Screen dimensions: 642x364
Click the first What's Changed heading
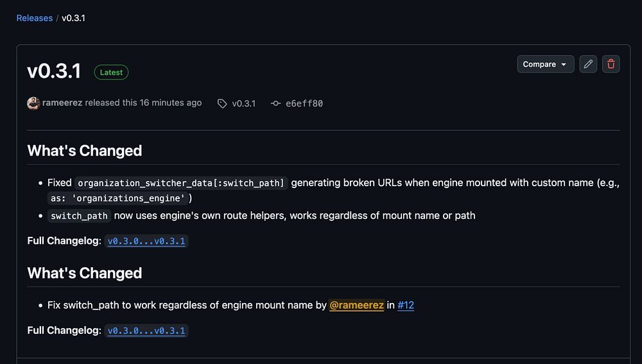click(x=85, y=151)
